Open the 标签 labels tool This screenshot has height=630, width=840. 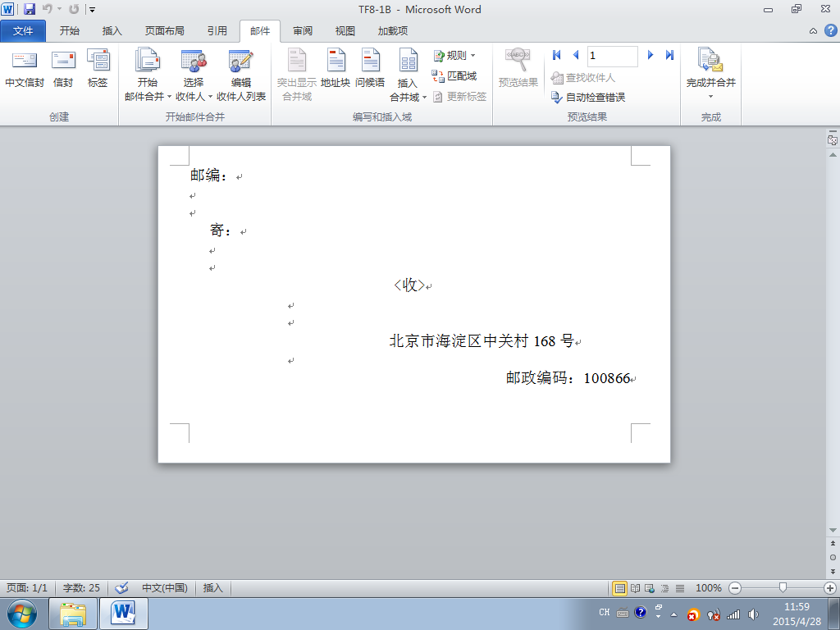point(98,69)
